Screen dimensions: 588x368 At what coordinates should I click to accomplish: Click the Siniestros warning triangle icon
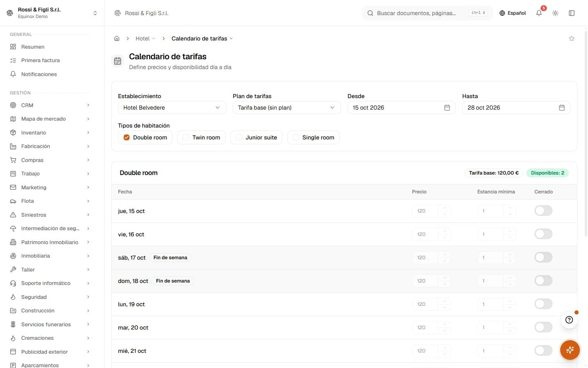click(13, 215)
